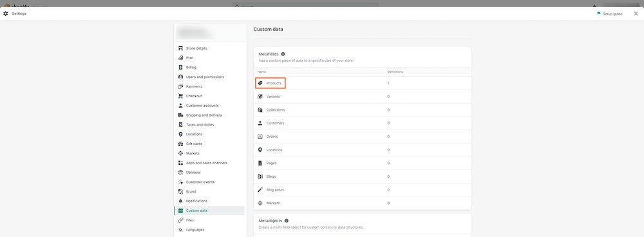
Task: Click the Setup guide flag icon
Action: point(598,14)
